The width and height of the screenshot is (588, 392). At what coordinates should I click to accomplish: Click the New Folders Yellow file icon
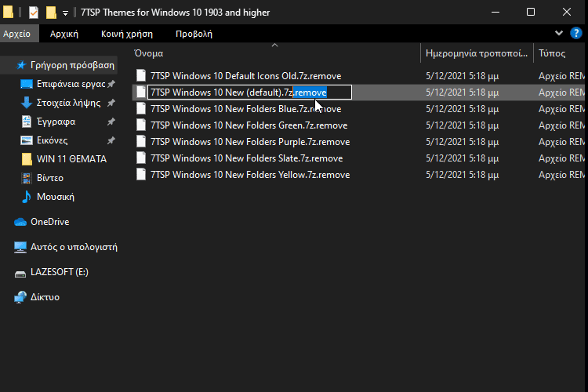(141, 174)
